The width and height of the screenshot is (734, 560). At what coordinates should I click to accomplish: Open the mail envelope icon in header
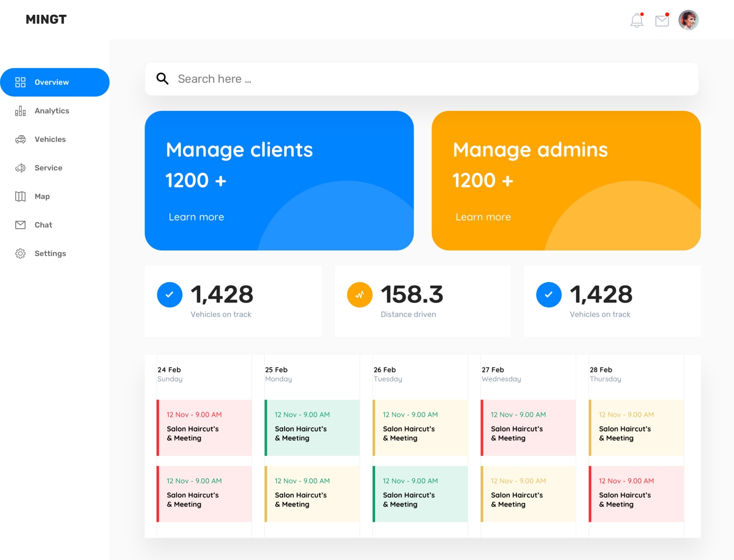point(662,20)
